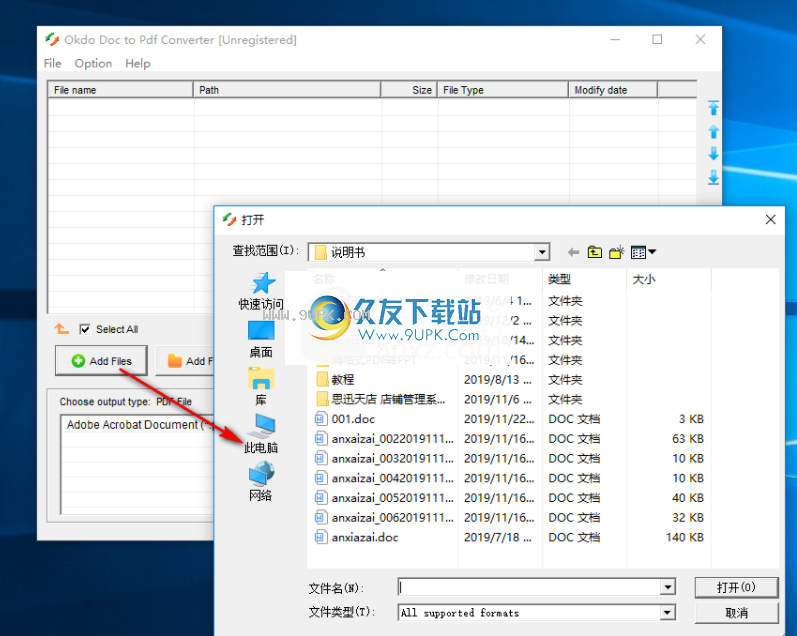
Task: Open the Option menu
Action: [x=93, y=64]
